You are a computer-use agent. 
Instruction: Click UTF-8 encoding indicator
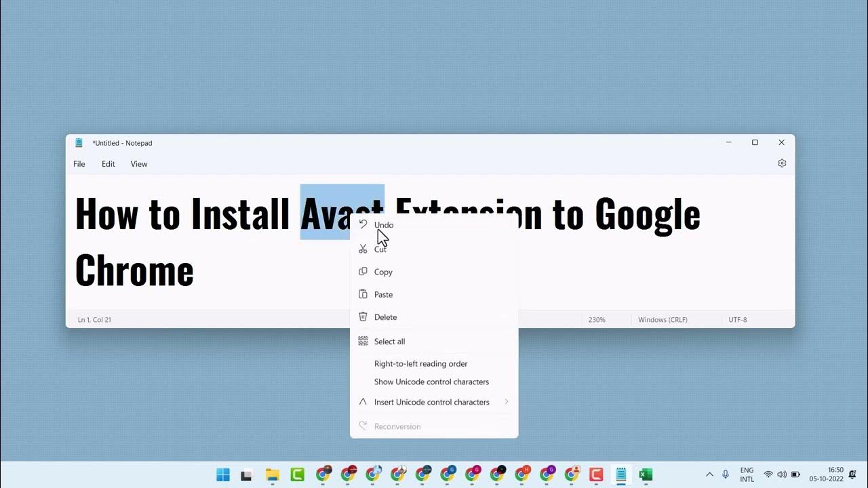[x=738, y=320]
